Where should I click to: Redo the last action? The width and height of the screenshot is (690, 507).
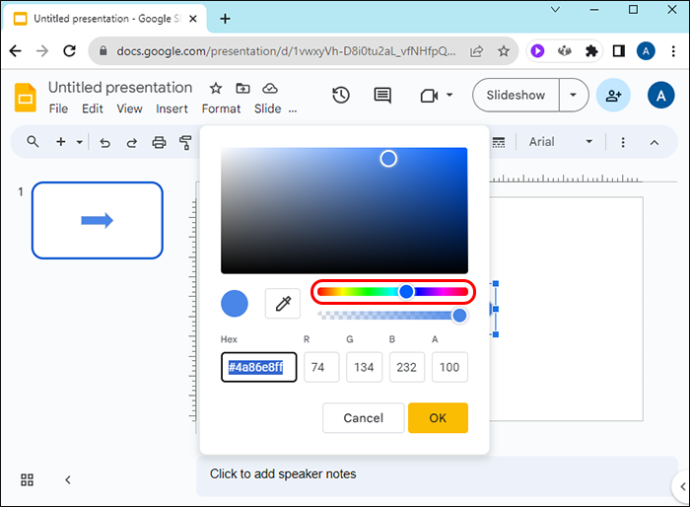[x=132, y=143]
